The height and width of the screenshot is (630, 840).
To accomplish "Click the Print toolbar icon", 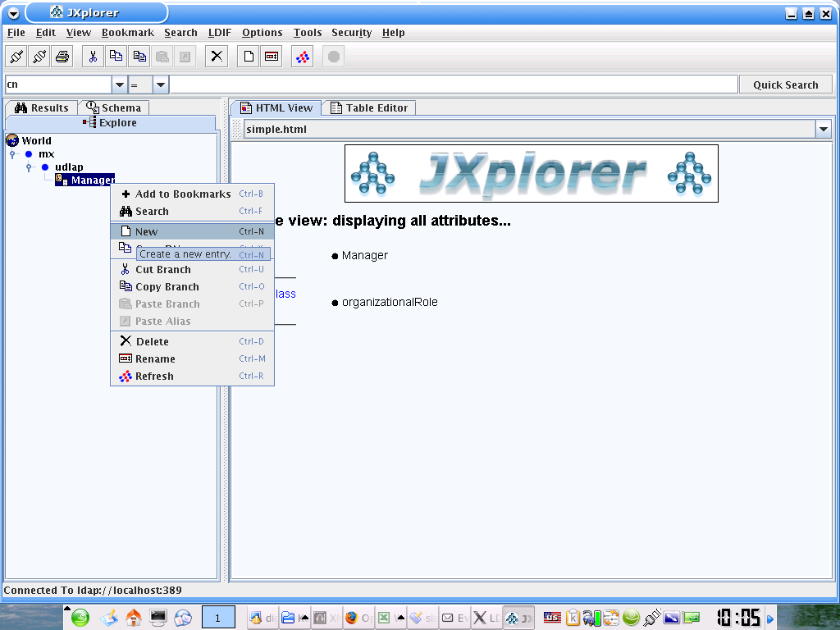I will pos(62,57).
